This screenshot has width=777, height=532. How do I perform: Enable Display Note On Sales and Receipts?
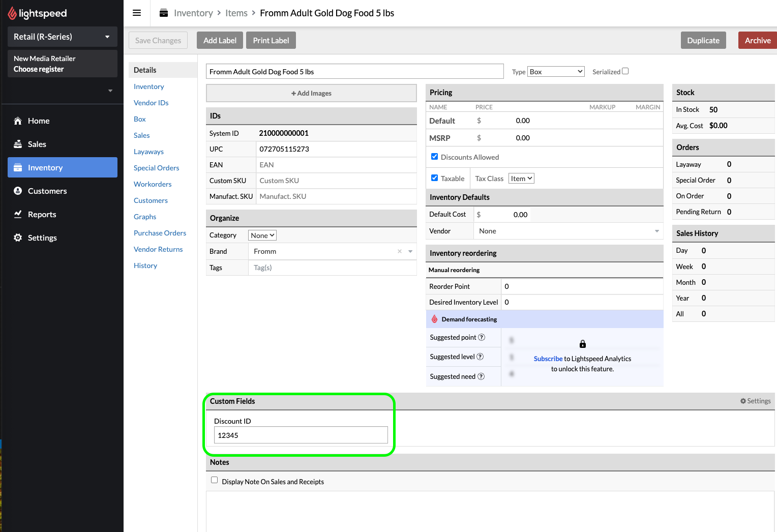point(214,480)
